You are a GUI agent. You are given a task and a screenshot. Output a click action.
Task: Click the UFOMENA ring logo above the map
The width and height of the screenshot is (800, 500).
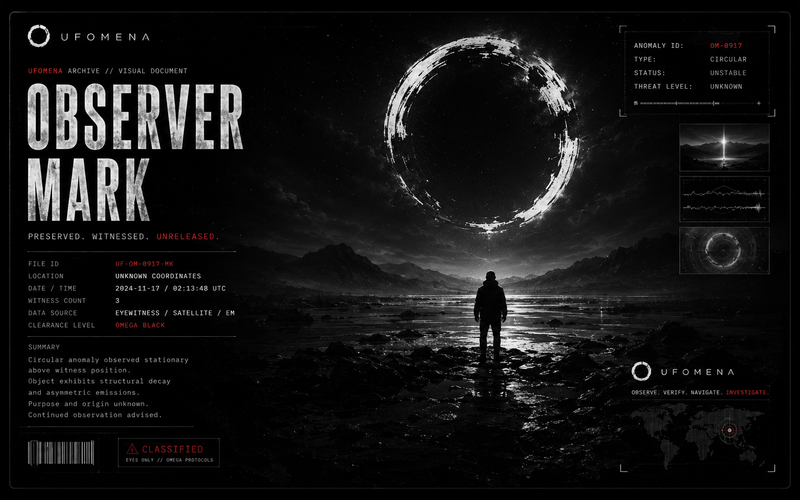tap(641, 371)
